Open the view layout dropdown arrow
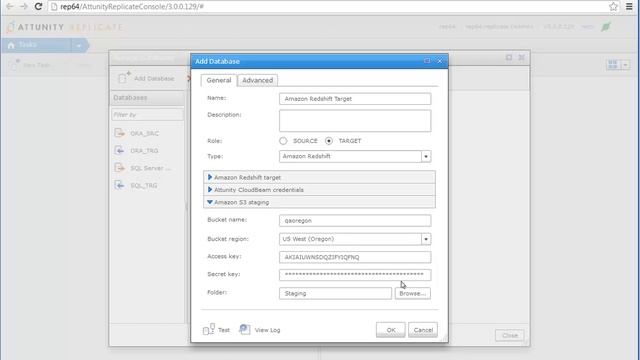 point(625,64)
